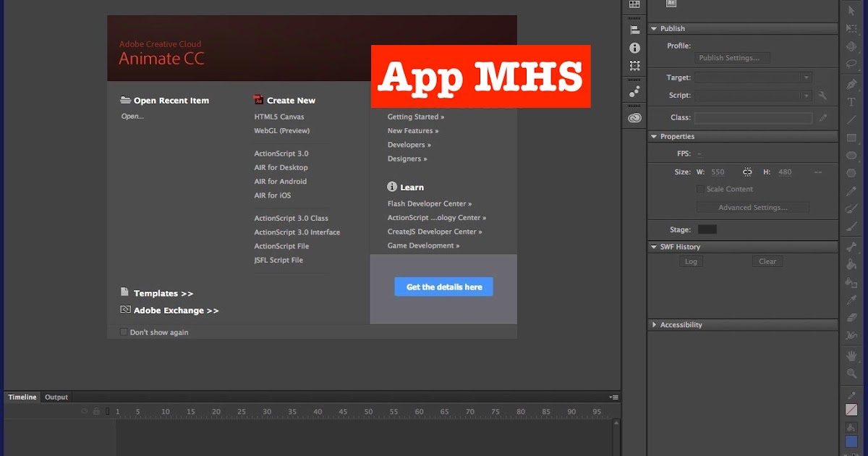
Task: Create a new WebGL (Preview) document
Action: pyautogui.click(x=281, y=131)
